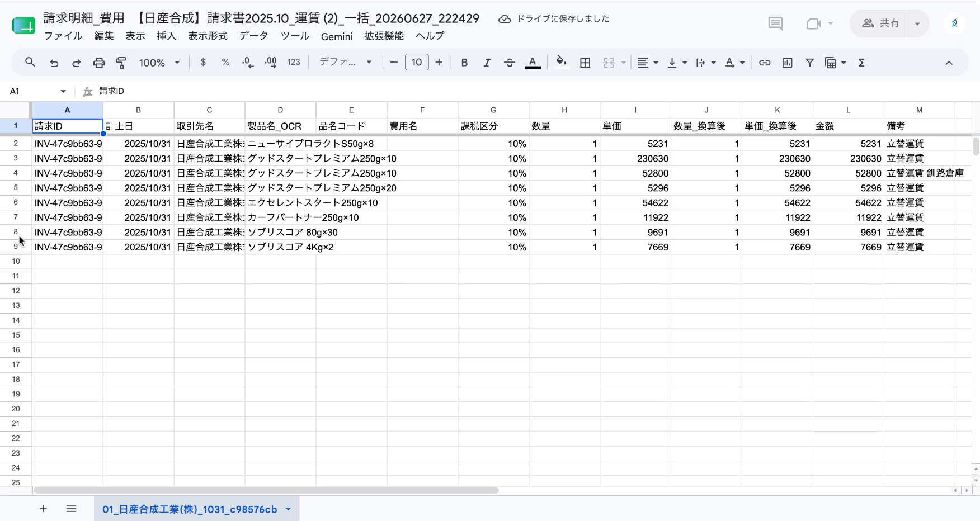Open the font family dropdown
The height and width of the screenshot is (521, 980).
pyautogui.click(x=346, y=63)
